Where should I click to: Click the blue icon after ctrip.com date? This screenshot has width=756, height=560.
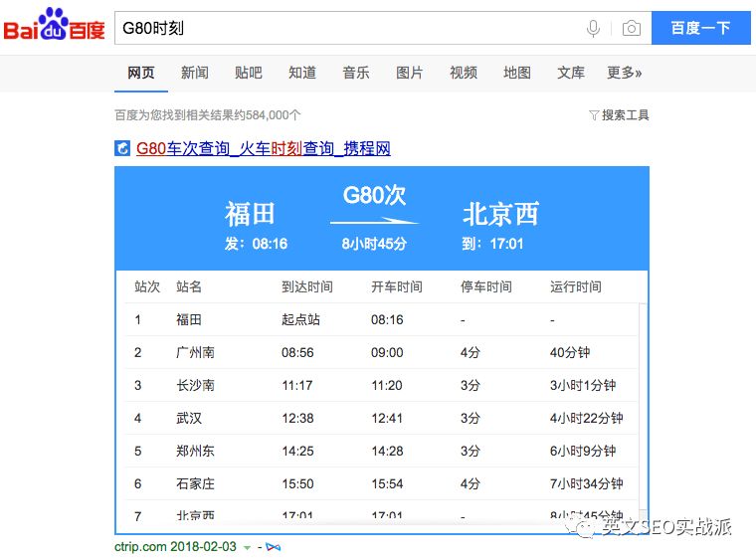point(273,547)
